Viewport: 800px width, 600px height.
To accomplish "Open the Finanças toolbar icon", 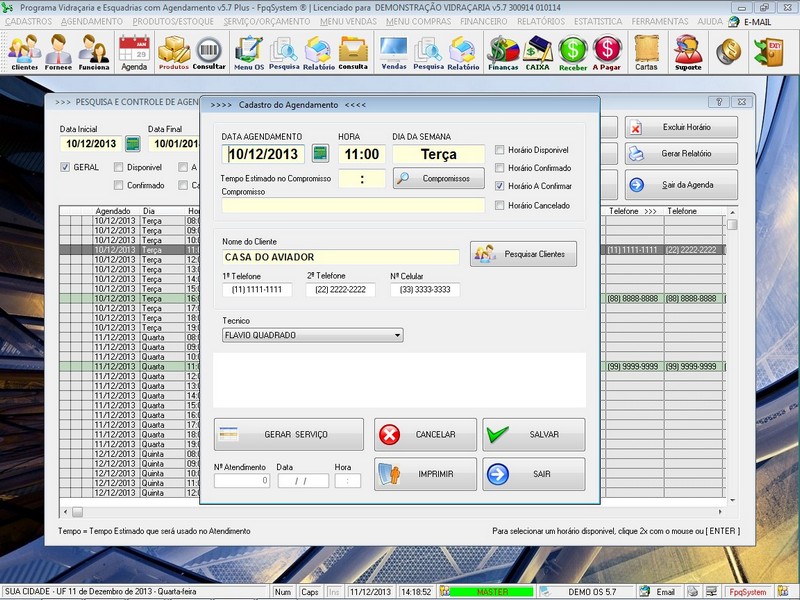I will [503, 52].
